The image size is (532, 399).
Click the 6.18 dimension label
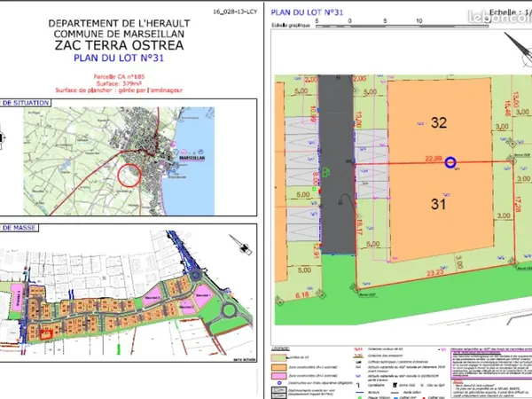(x=302, y=295)
